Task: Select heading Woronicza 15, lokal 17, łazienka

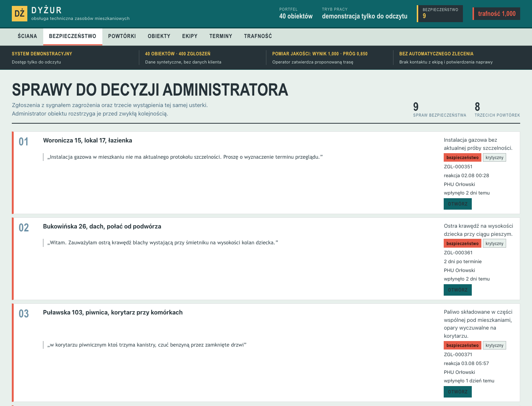Action: pos(88,140)
